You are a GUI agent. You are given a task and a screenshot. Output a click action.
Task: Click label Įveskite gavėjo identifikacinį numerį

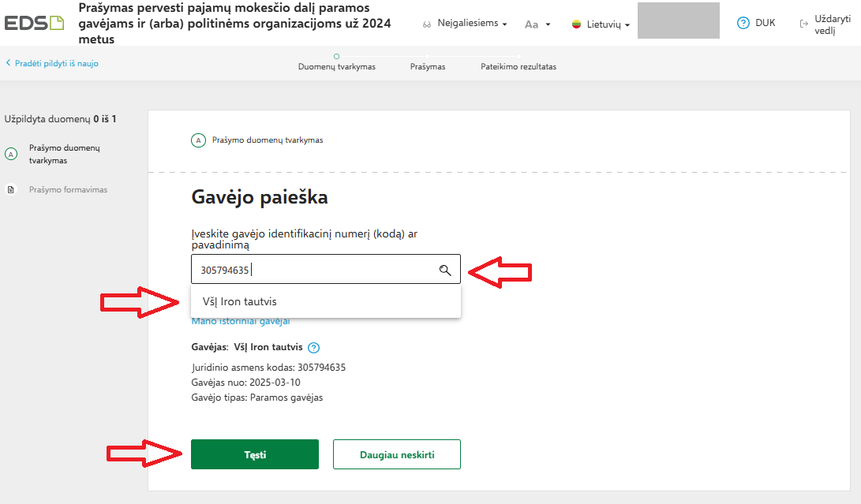click(x=304, y=239)
